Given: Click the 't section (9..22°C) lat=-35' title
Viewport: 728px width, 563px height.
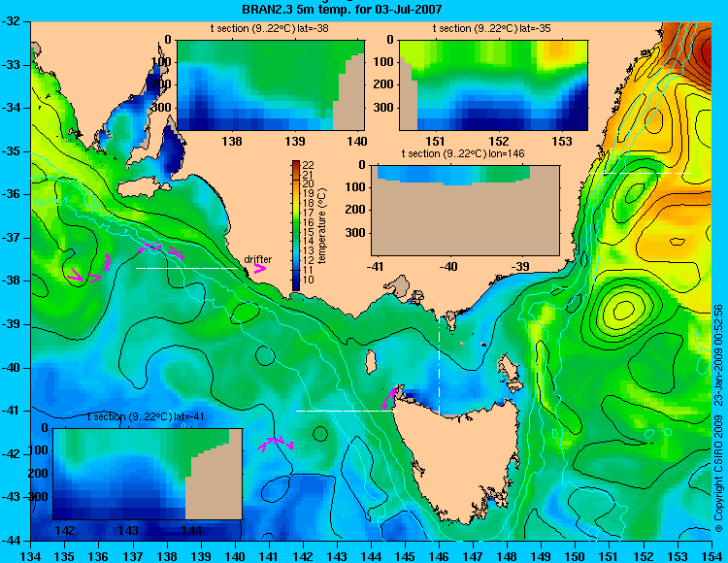Looking at the screenshot, I should click(492, 28).
